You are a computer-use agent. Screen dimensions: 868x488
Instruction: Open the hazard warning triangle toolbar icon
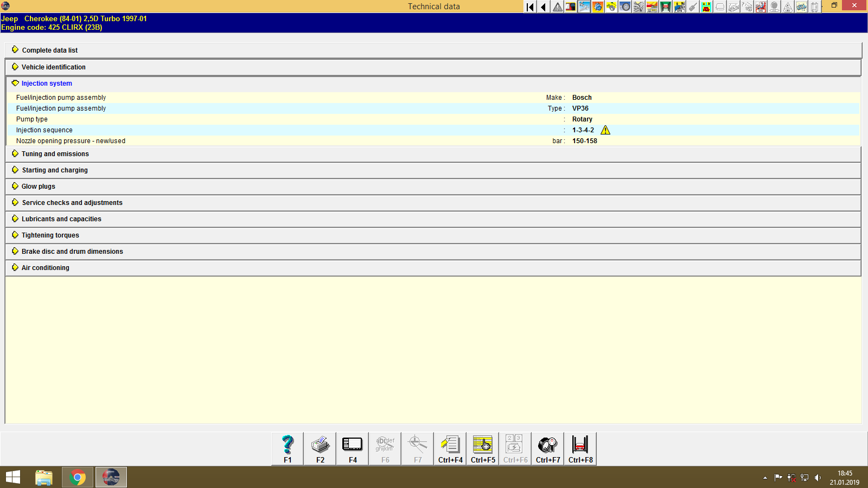[x=557, y=7]
